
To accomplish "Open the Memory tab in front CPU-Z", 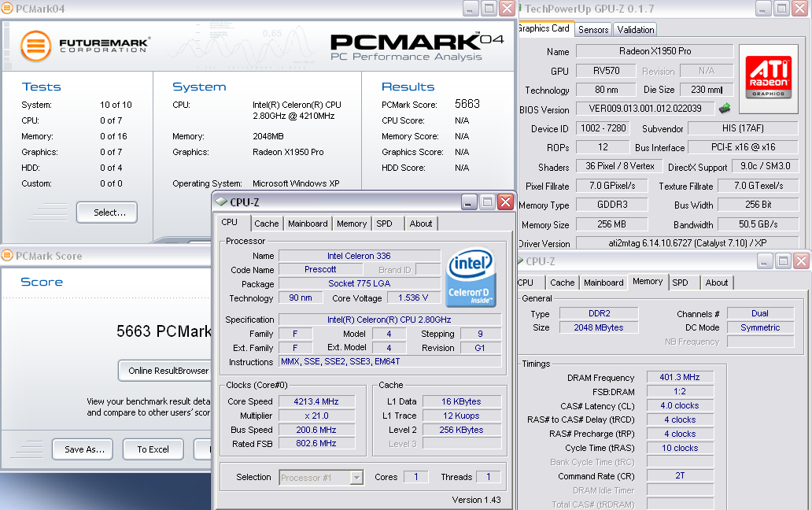I will (x=352, y=224).
